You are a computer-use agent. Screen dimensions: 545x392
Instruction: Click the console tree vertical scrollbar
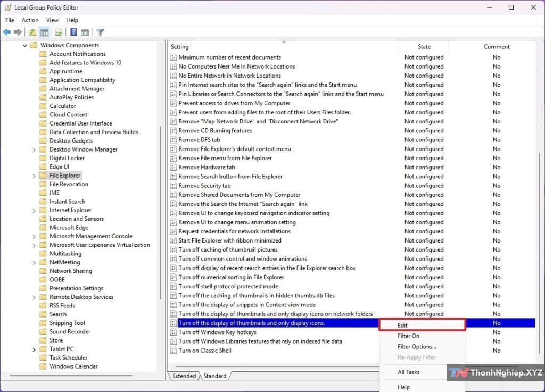coord(161,213)
